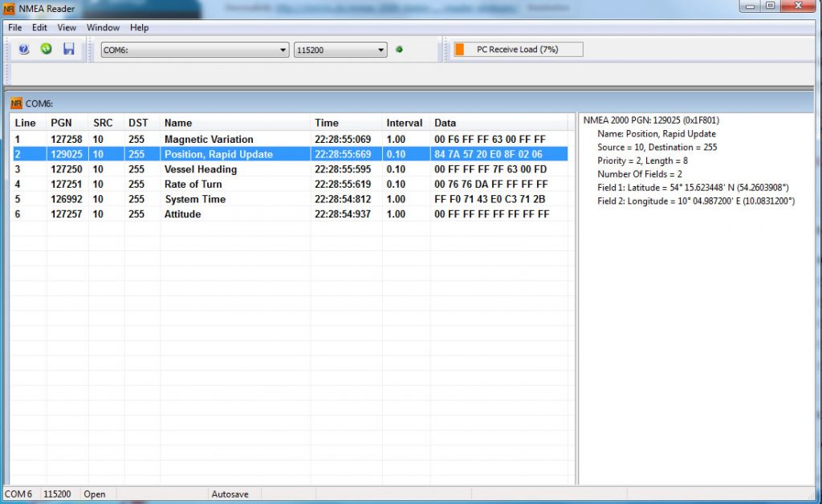Click the DST column header
Viewport: 822px width, 504px height.
(x=142, y=123)
